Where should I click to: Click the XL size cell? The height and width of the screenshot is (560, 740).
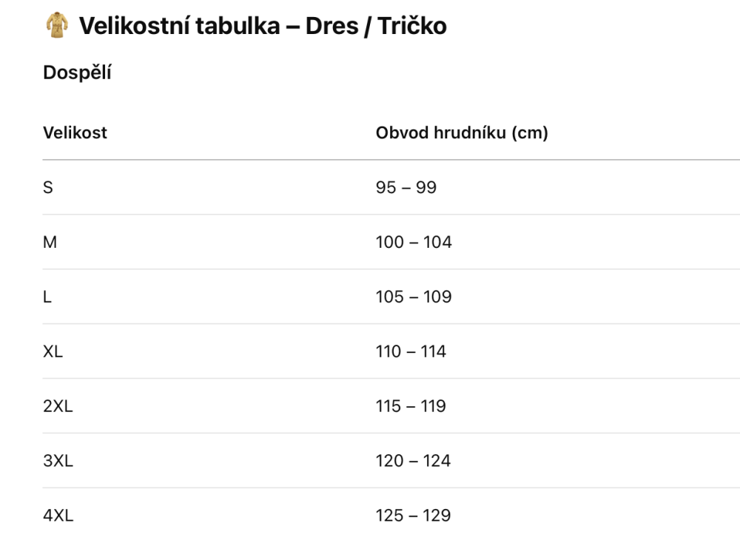[x=53, y=351]
